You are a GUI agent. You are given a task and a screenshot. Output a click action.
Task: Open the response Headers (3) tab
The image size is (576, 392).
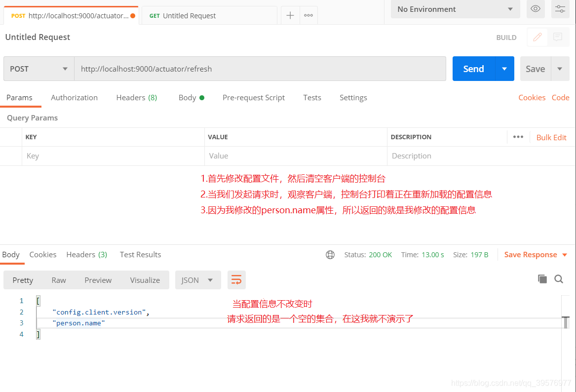pyautogui.click(x=87, y=255)
